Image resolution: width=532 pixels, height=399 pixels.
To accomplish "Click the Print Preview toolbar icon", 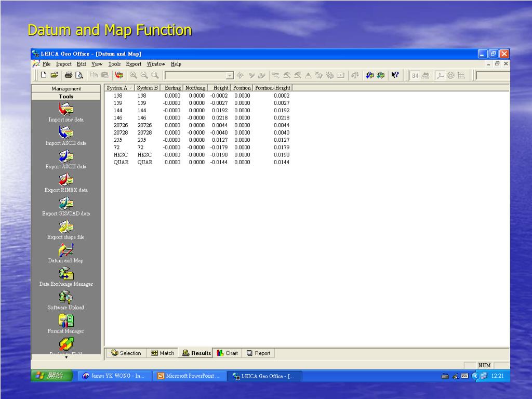I will 79,75.
